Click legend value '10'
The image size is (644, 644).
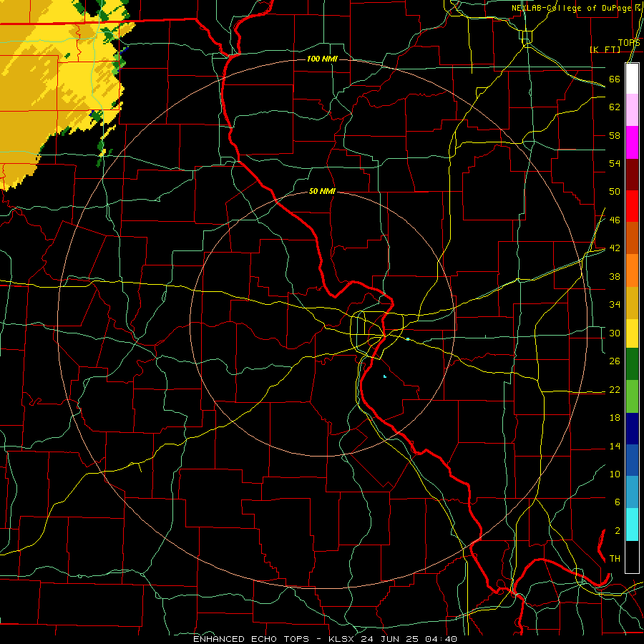[x=615, y=474]
